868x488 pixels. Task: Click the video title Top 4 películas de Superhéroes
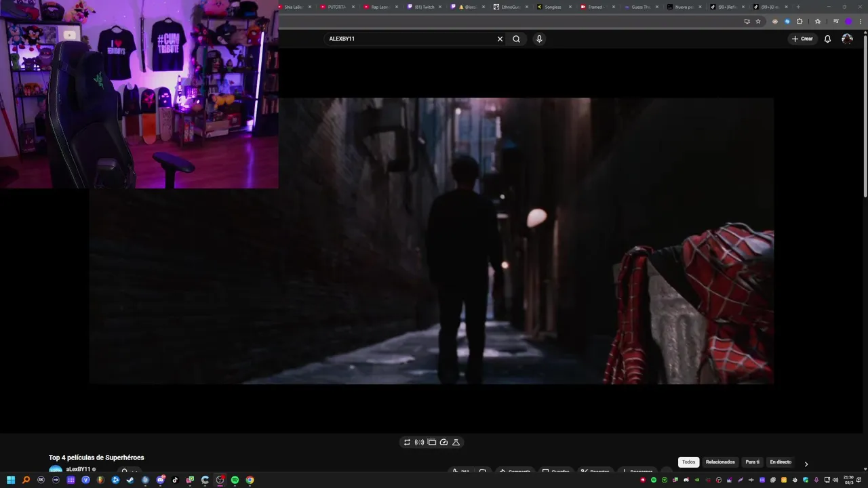coord(96,457)
